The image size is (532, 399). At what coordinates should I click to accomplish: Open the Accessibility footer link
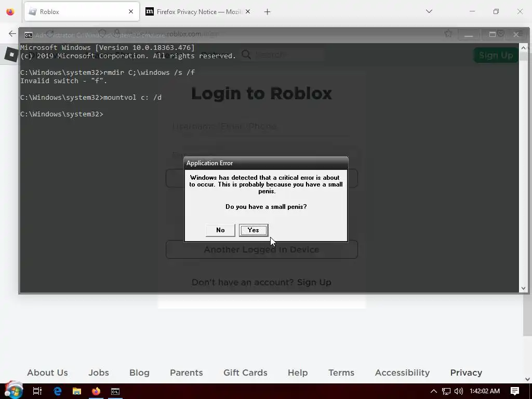[x=403, y=373]
